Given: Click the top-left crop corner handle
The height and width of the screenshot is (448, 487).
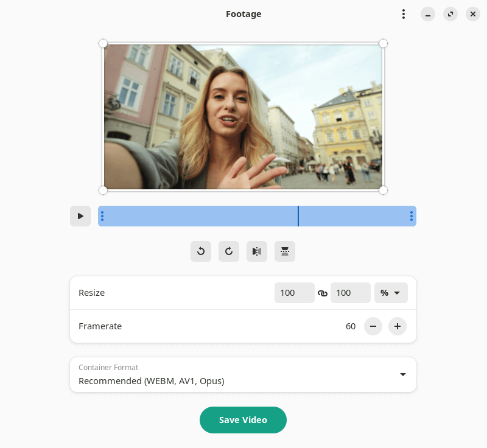Looking at the screenshot, I should click(x=103, y=43).
